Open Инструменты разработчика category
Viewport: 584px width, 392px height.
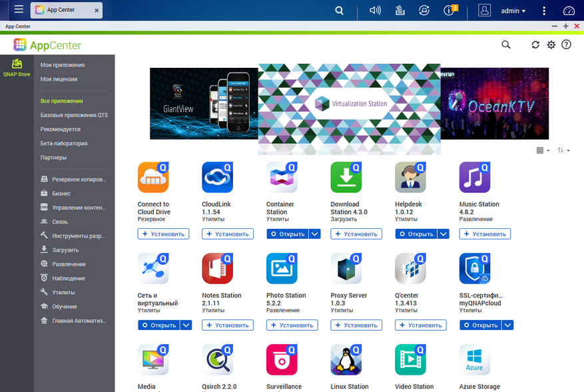pyautogui.click(x=73, y=236)
